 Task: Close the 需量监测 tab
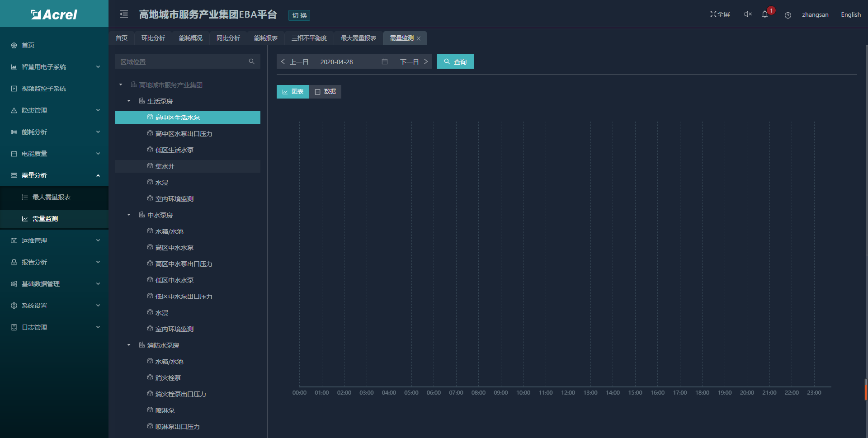click(419, 38)
